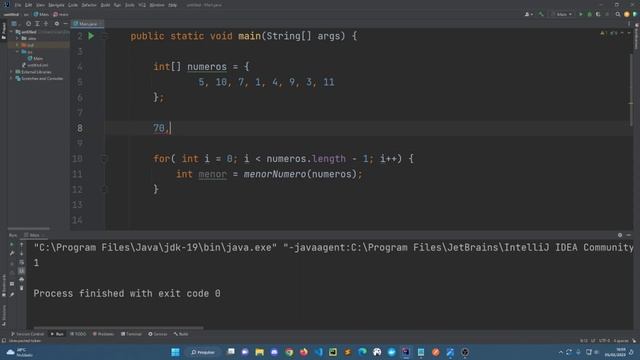
Task: Collapse the src folder node
Action: point(18,52)
